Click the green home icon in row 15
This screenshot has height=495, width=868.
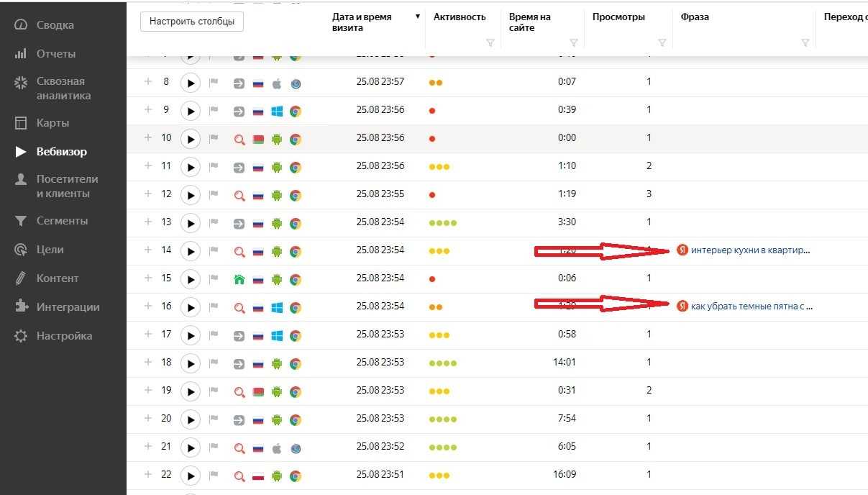[239, 279]
